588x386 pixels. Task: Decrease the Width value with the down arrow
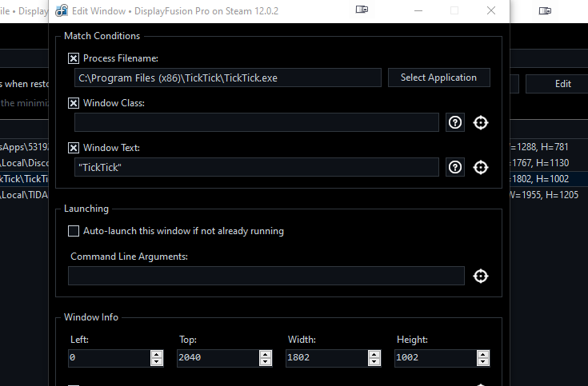point(374,362)
